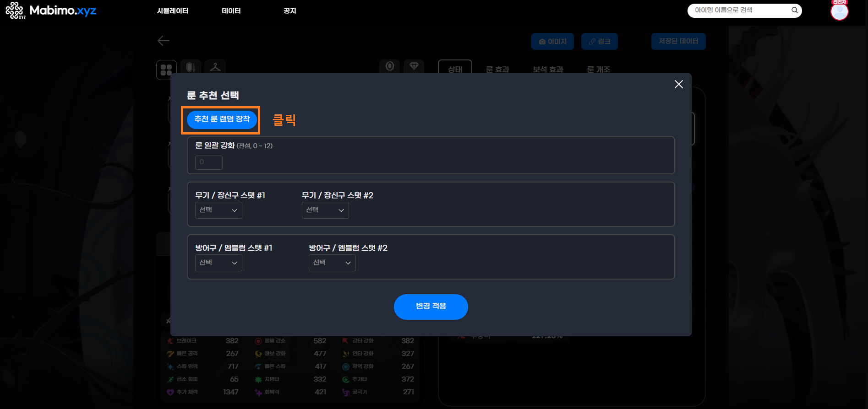Click the 스킬 위력 value 717
The image size is (868, 409).
(233, 366)
